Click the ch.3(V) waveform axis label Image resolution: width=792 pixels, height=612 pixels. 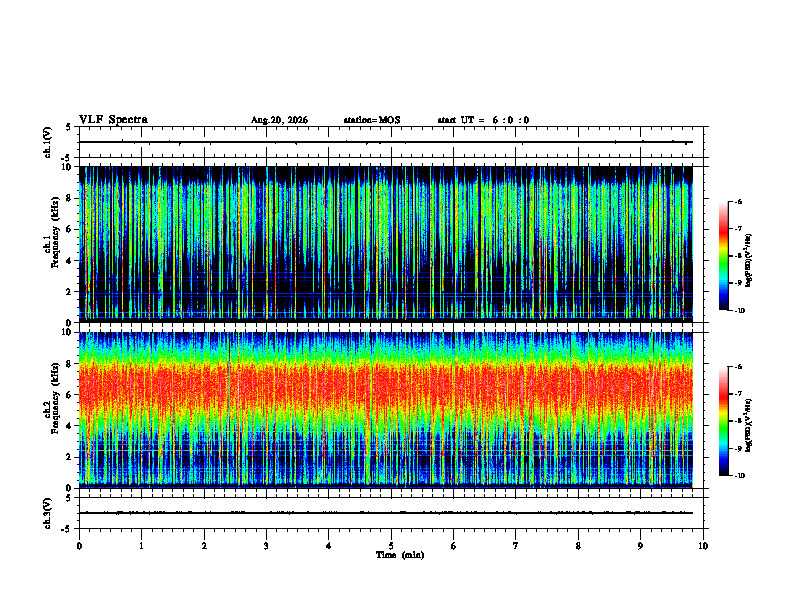point(47,513)
